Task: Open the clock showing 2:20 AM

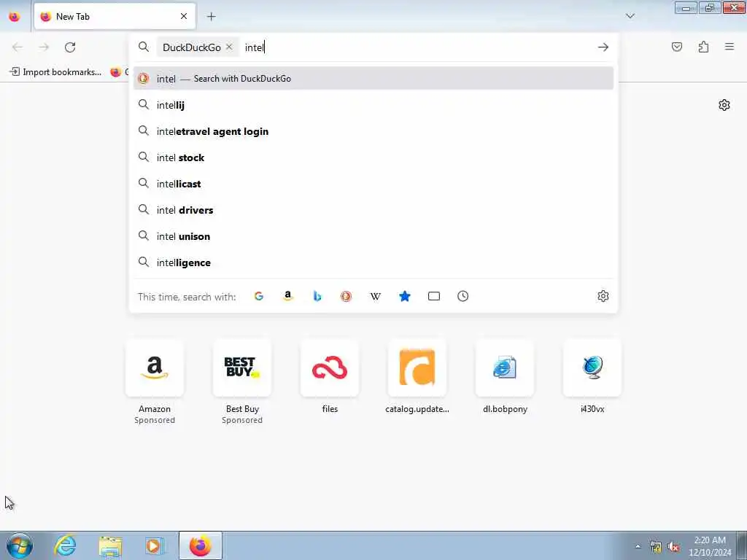Action: click(709, 546)
